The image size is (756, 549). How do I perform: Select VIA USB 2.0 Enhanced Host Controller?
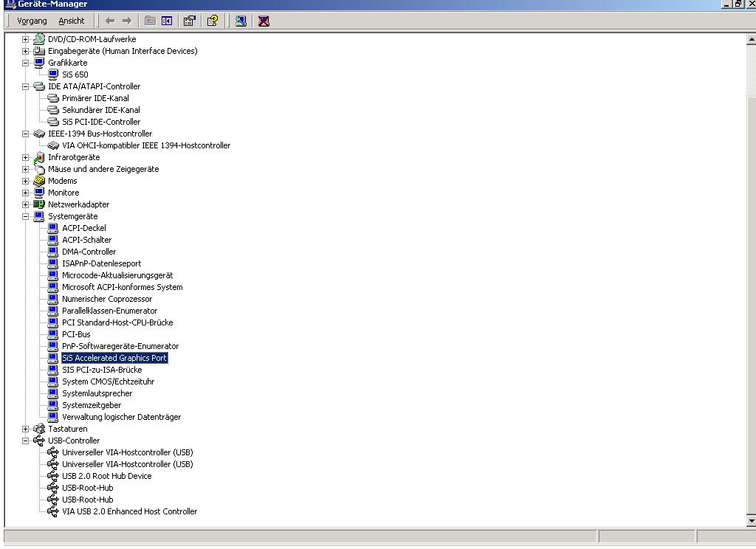(x=130, y=511)
